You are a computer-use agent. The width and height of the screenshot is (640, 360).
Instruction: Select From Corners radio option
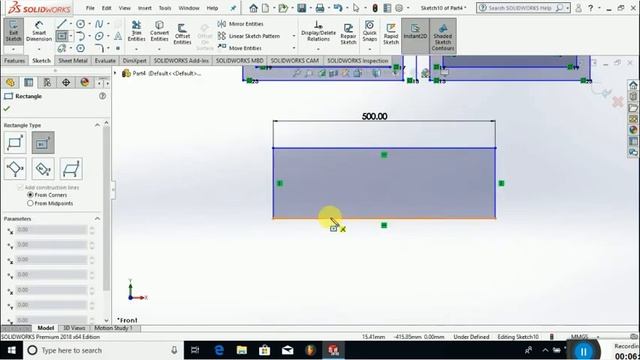[x=30, y=195]
